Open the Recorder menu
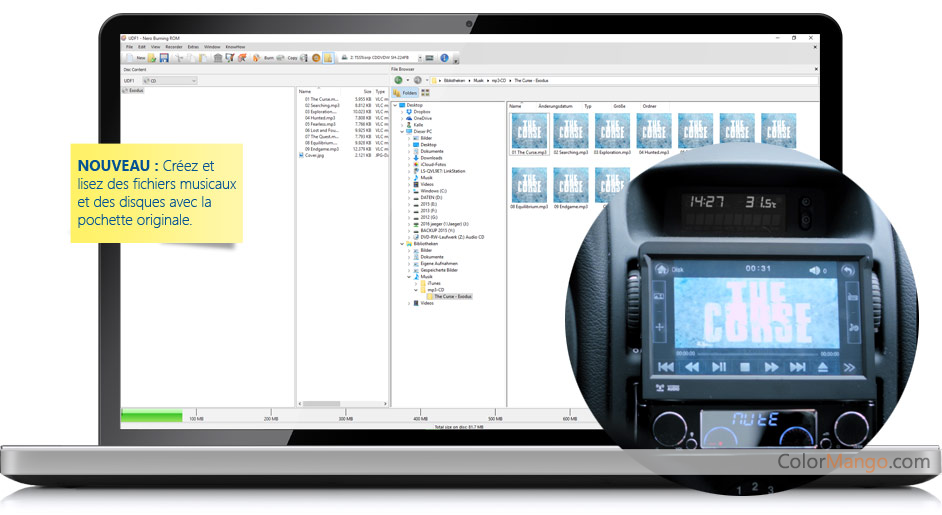The width and height of the screenshot is (942, 515). [174, 47]
